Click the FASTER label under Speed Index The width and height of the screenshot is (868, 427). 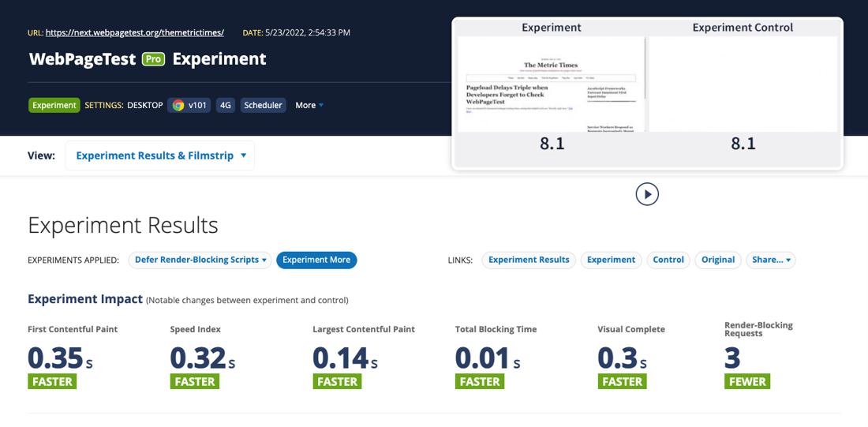pos(195,381)
